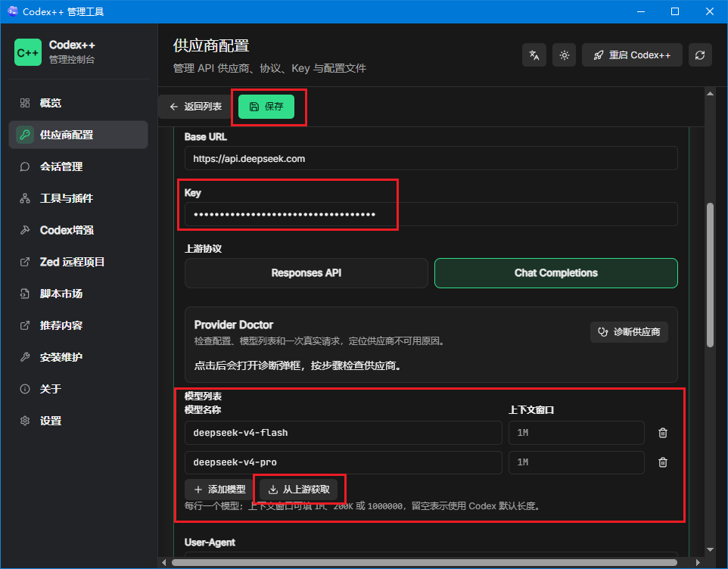
Task: Click the scroll right arrow
Action: [698, 562]
